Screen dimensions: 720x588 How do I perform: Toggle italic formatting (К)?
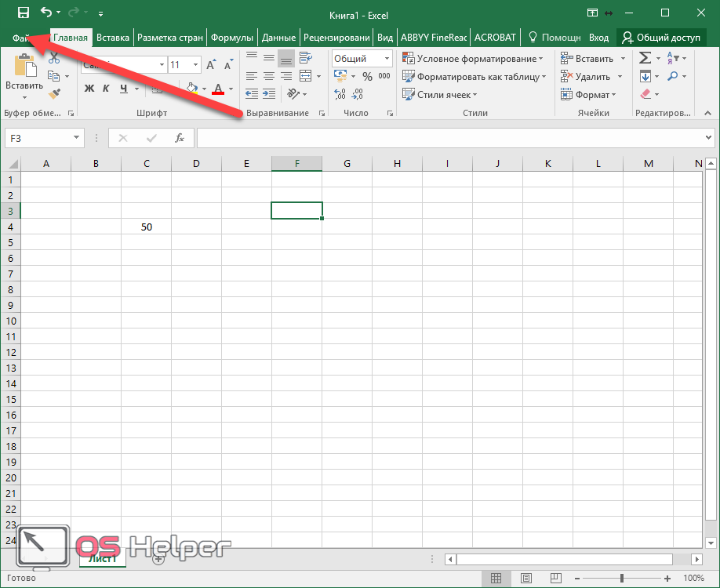pos(106,89)
